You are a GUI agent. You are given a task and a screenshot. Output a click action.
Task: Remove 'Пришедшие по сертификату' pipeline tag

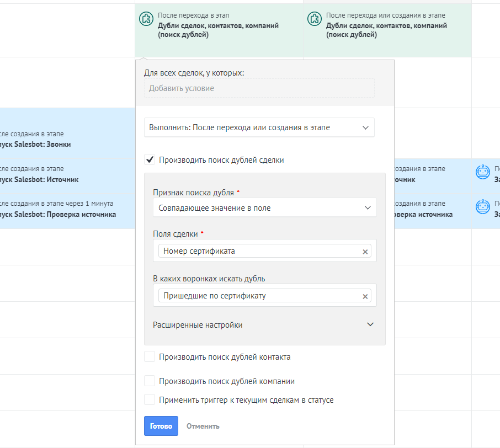(365, 296)
